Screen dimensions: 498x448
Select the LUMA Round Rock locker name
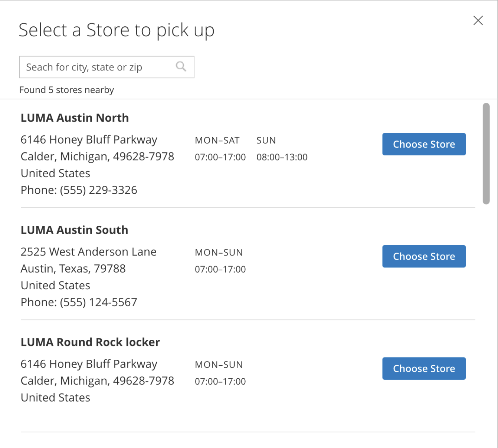tap(90, 342)
